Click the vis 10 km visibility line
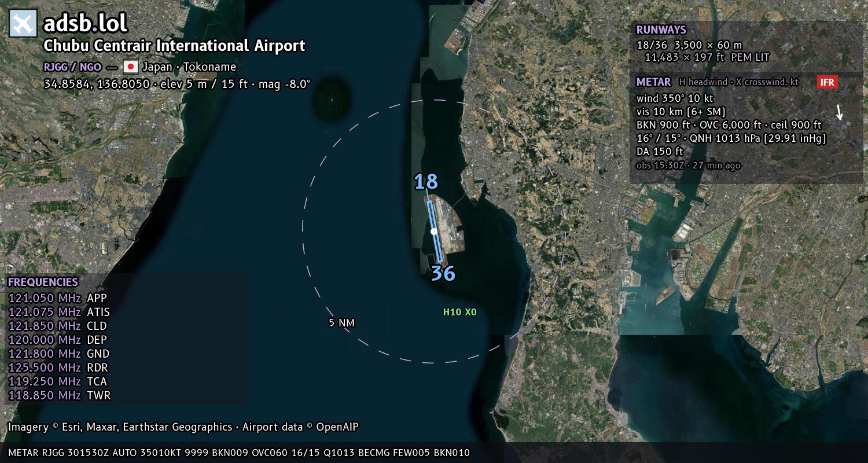This screenshot has width=868, height=463. coord(681,112)
